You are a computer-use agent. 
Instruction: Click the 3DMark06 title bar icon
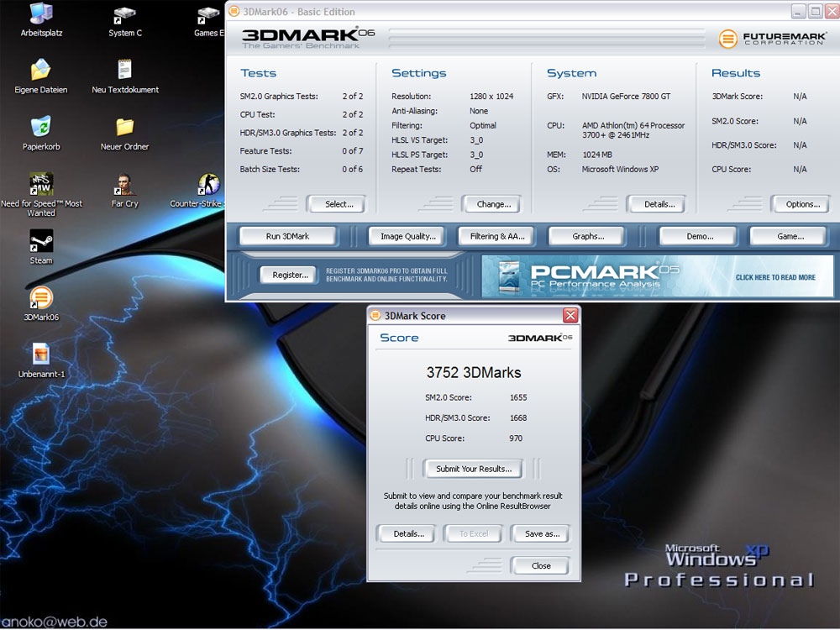point(234,11)
